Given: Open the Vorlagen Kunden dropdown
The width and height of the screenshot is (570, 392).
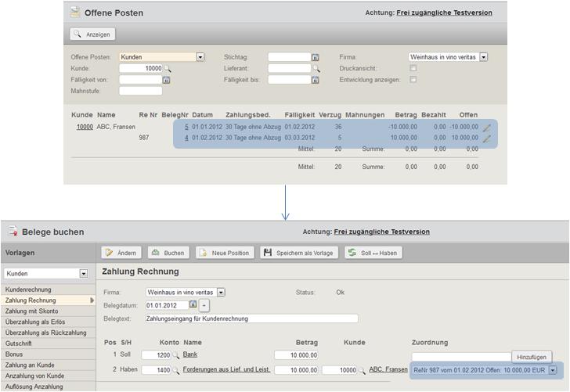Looking at the screenshot, I should [x=84, y=274].
